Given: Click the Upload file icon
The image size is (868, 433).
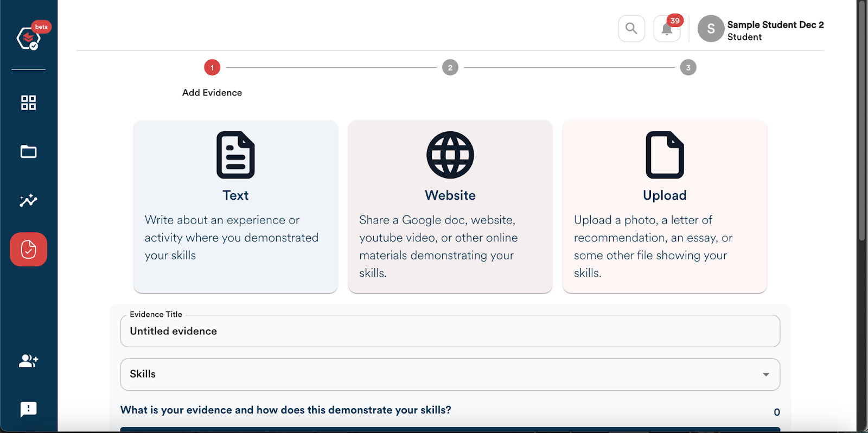Looking at the screenshot, I should (x=665, y=155).
